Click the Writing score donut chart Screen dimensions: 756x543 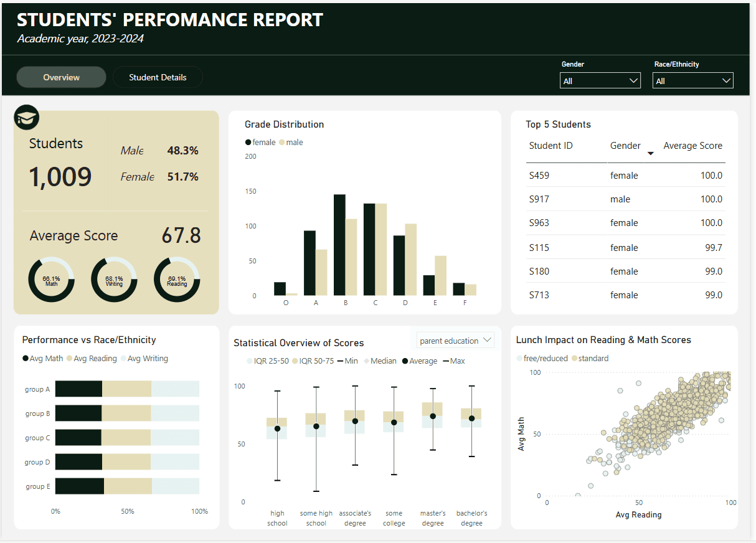pos(114,280)
